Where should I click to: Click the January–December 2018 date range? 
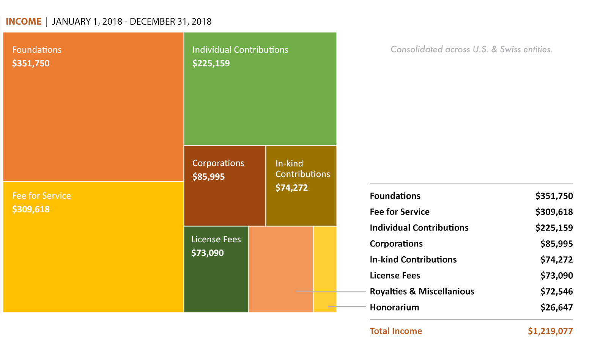coord(132,22)
